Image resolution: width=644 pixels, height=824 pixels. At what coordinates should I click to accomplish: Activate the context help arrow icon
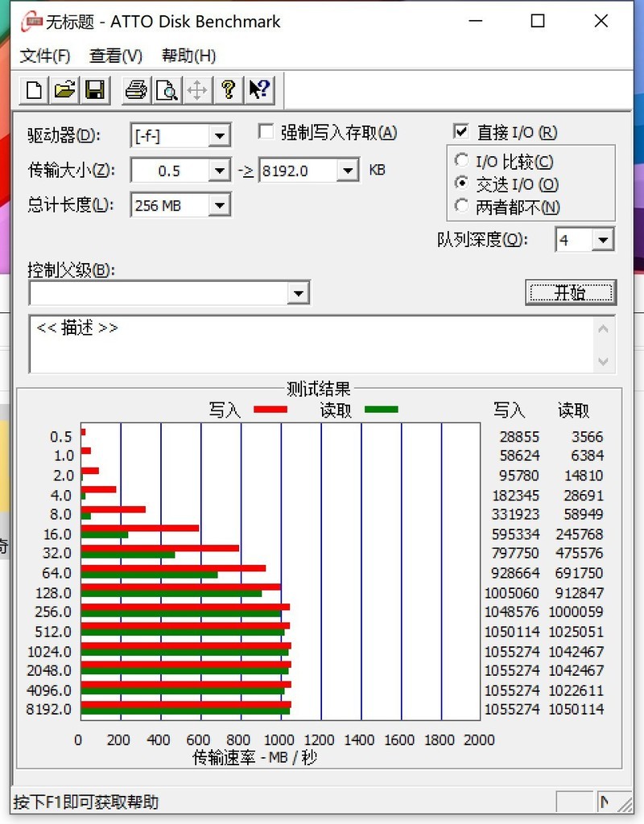coord(258,90)
